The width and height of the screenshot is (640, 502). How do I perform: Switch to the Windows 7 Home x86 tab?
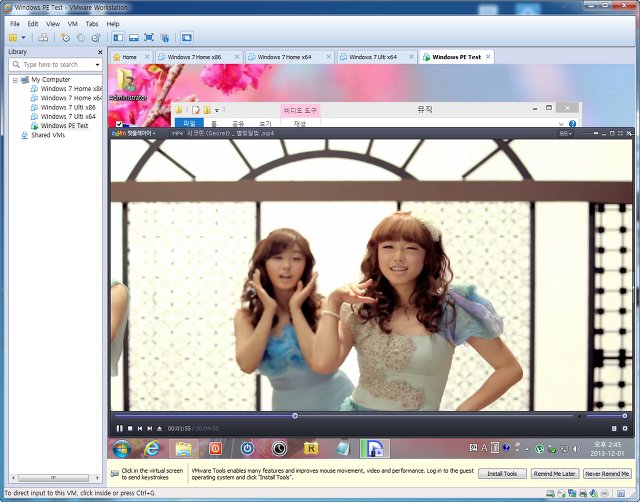[194, 57]
